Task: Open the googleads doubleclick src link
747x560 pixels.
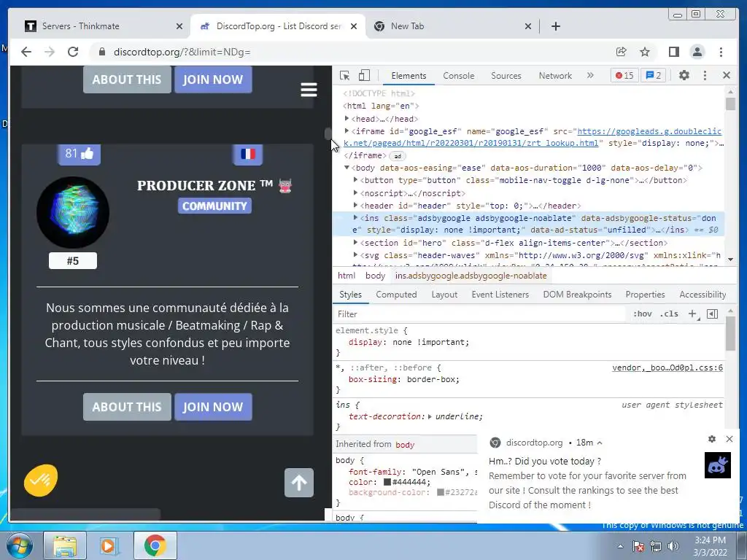Action: 532,137
